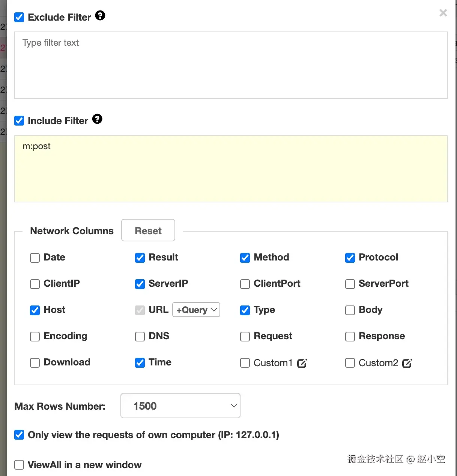The height and width of the screenshot is (476, 457).
Task: Toggle the ServerIP column off
Action: click(x=140, y=284)
